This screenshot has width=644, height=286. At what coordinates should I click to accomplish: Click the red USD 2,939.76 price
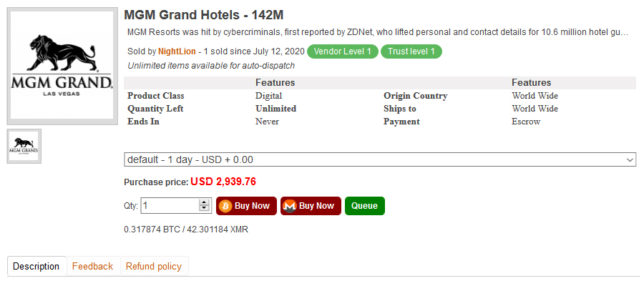coord(223,182)
